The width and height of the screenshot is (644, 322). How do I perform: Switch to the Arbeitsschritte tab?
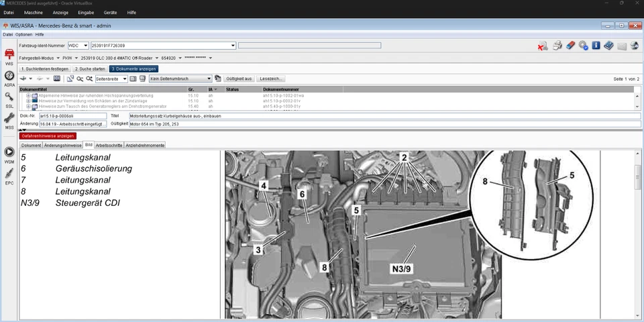[x=109, y=145]
